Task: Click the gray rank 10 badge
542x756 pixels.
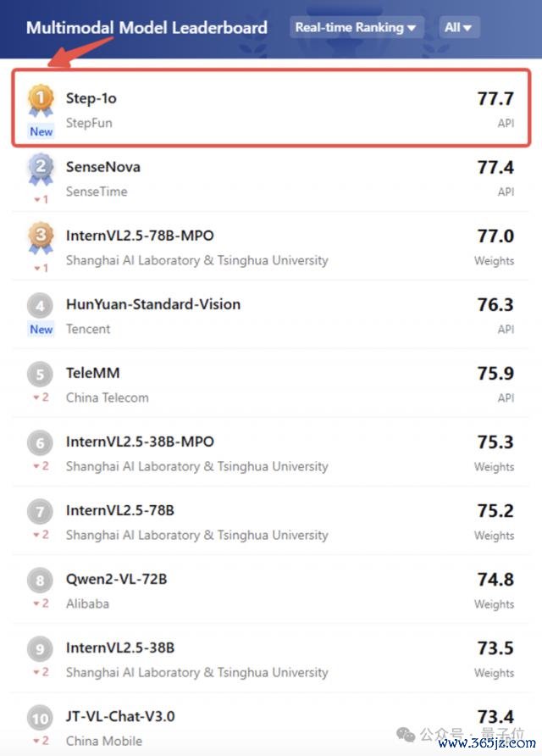Action: point(41,718)
